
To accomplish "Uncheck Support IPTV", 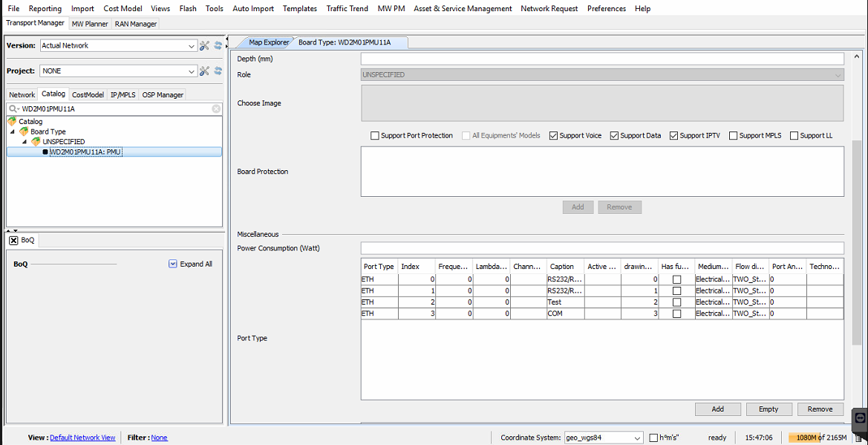I will coord(674,136).
